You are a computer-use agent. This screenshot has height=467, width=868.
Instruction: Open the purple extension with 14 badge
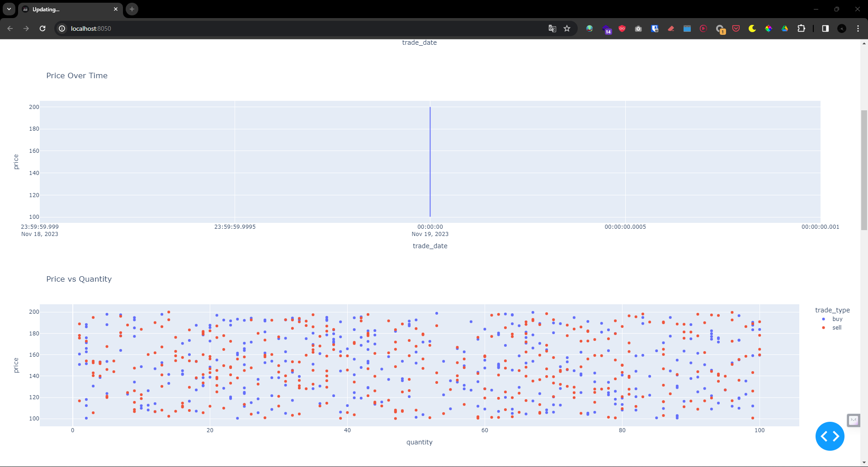(x=607, y=29)
